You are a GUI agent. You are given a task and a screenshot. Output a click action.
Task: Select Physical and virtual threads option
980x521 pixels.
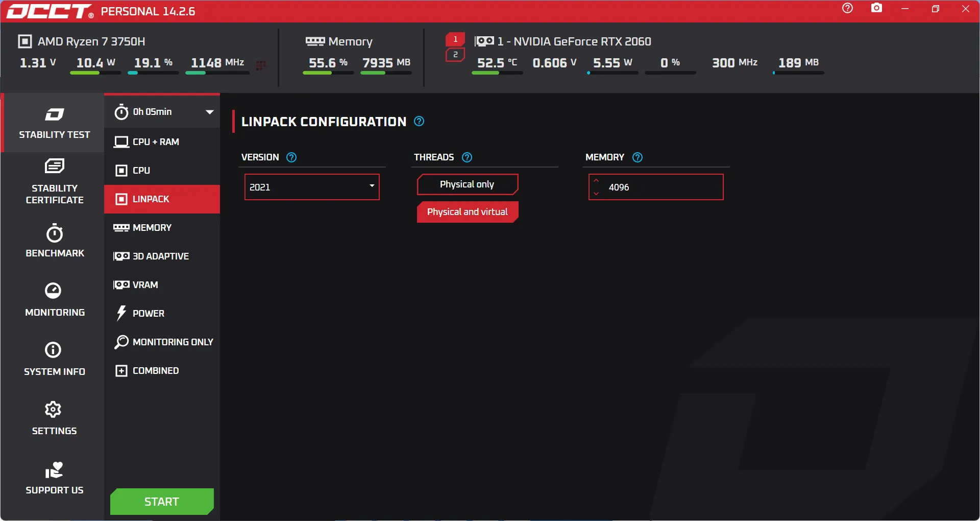467,212
